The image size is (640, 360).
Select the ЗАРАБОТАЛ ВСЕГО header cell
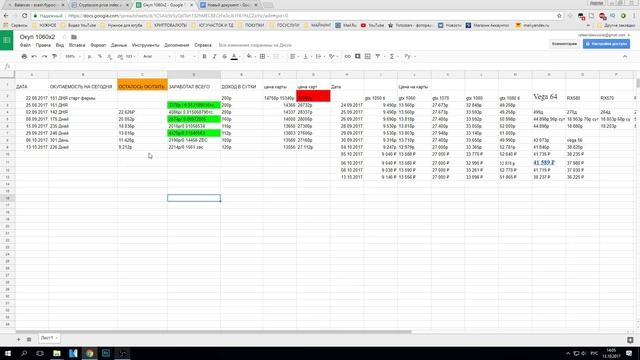coord(194,84)
